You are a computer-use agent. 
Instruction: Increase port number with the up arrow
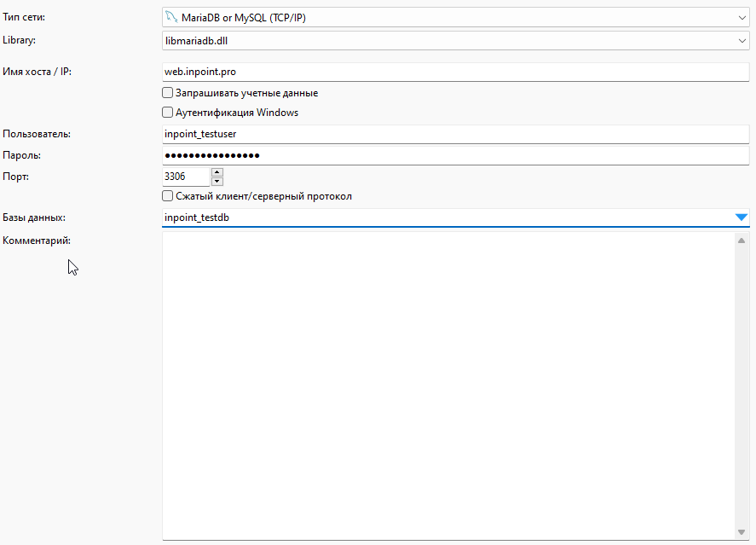click(x=216, y=171)
